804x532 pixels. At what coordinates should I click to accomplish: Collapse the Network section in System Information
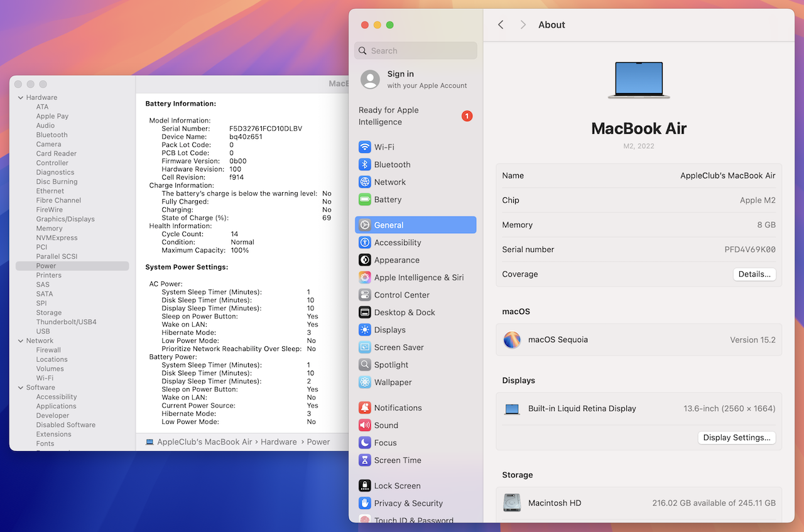point(21,341)
